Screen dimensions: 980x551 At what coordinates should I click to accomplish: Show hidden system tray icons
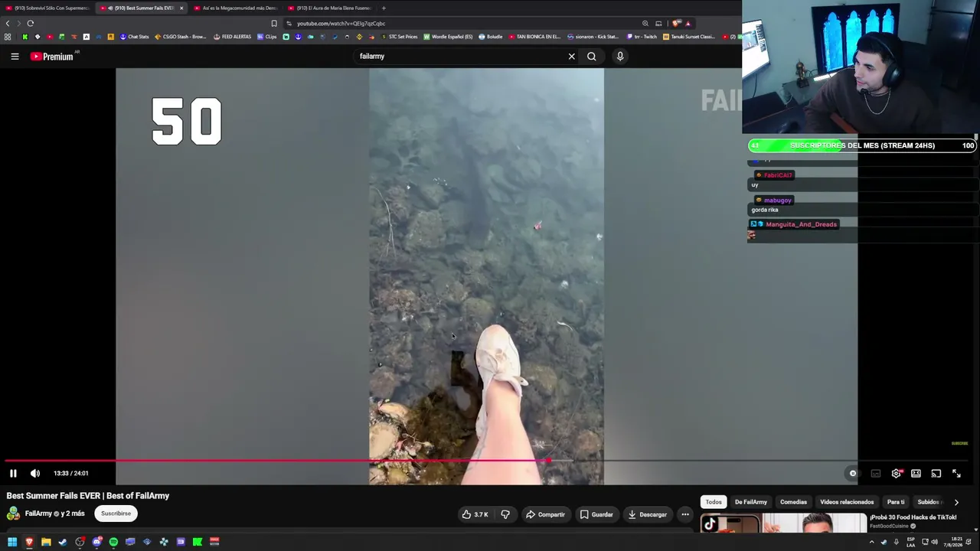point(871,542)
